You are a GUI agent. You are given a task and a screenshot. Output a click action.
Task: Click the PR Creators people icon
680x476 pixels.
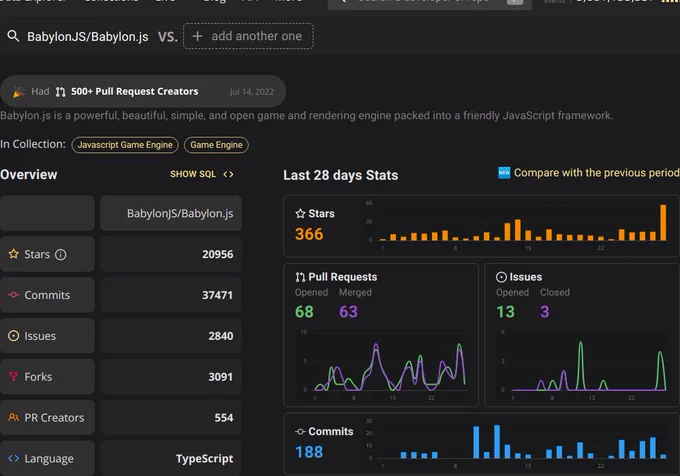point(13,417)
